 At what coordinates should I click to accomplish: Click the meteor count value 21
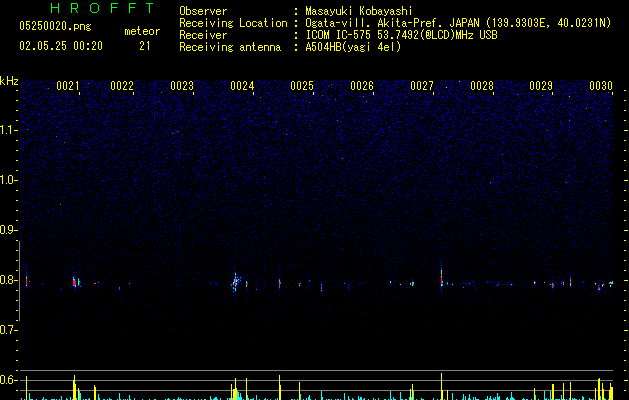coord(145,46)
